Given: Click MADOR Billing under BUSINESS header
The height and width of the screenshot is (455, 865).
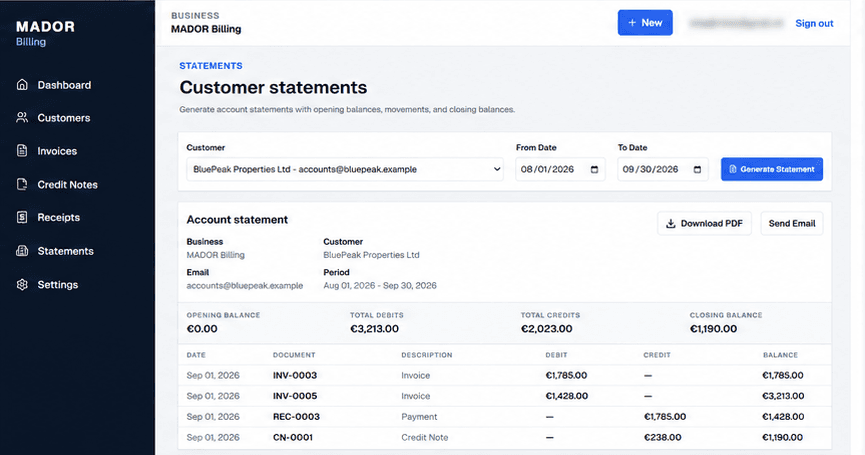Looking at the screenshot, I should (x=206, y=29).
